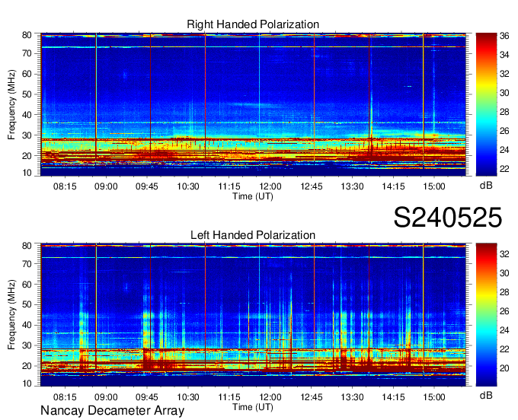
Task: Click the 09:00 time tick in Right Handed plot
Action: point(106,186)
